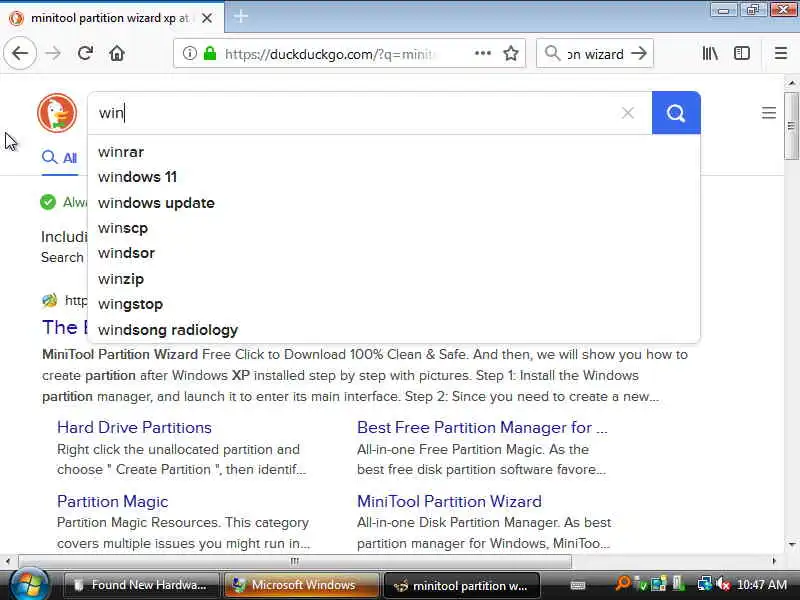800x600 pixels.
Task: Click the scrollbar up arrow
Action: click(x=792, y=82)
